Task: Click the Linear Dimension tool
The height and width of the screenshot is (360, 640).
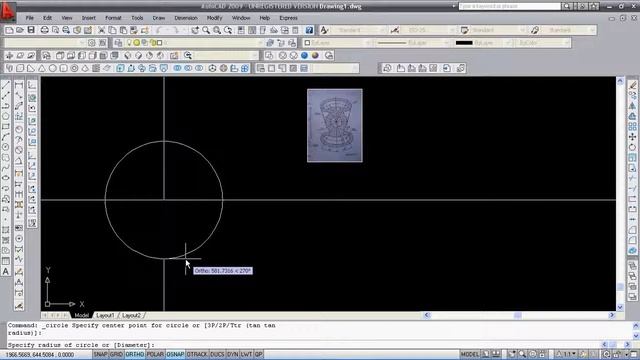Action: coord(19,85)
